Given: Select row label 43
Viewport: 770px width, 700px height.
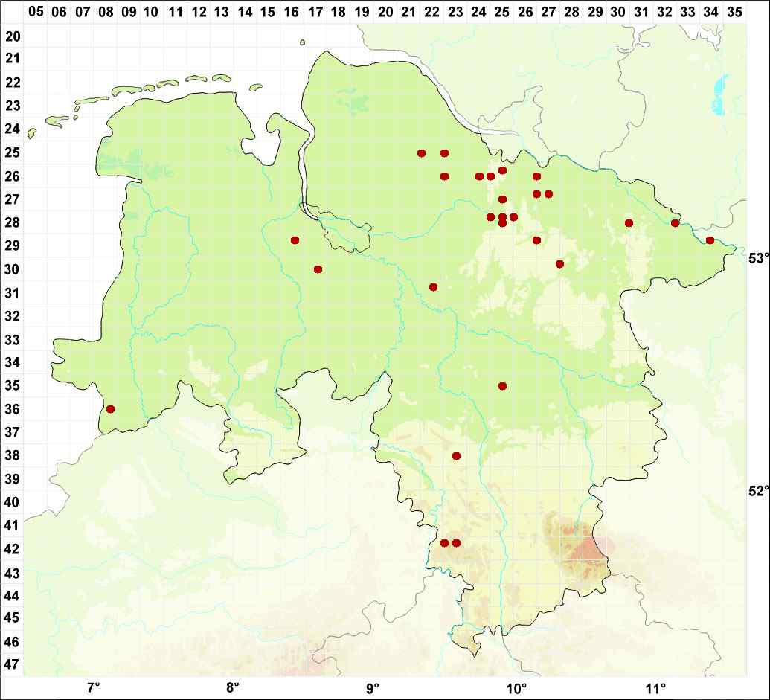Looking at the screenshot, I should pos(13,573).
